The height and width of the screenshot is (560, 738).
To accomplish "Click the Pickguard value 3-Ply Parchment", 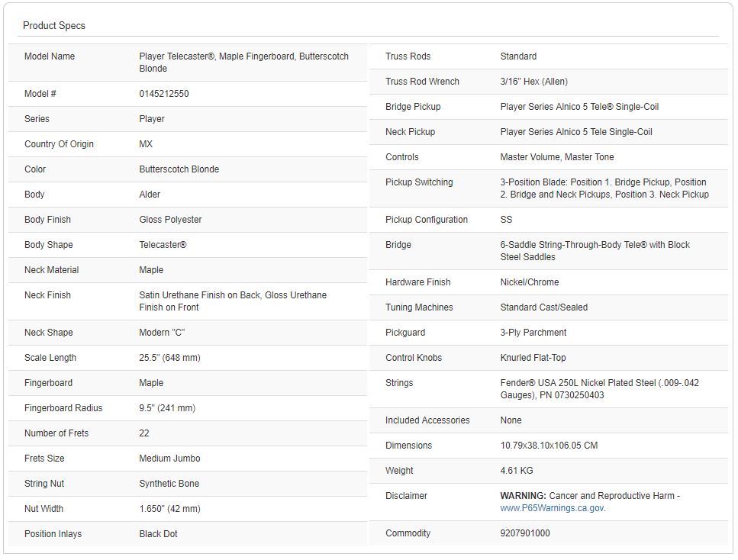I will tap(533, 333).
